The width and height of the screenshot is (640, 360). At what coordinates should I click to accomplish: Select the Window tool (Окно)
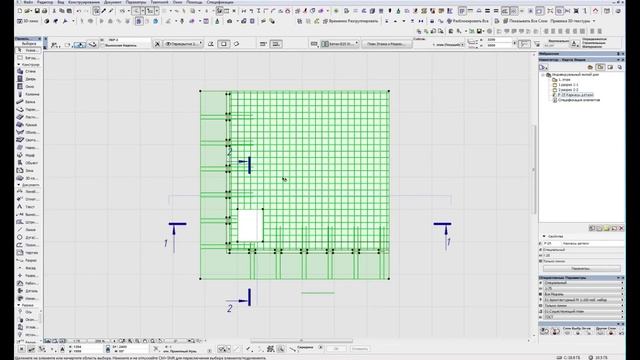tap(28, 87)
